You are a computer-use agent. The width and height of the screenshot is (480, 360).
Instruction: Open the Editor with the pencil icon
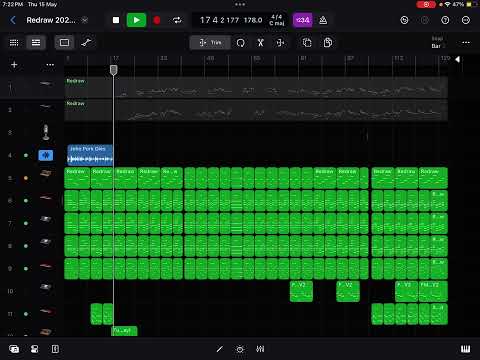point(219,349)
